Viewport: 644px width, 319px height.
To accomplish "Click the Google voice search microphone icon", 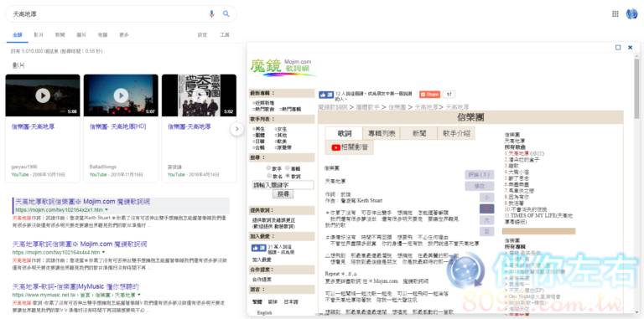I will [x=211, y=14].
